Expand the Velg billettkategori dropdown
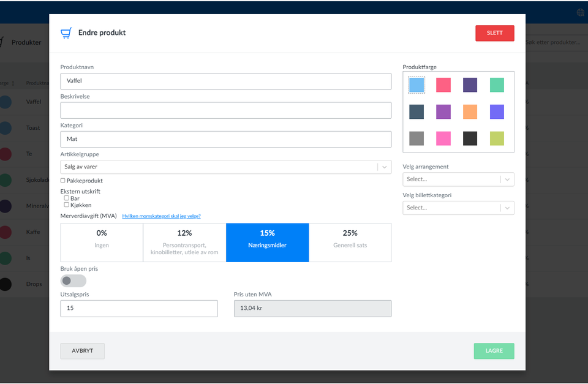 (458, 208)
